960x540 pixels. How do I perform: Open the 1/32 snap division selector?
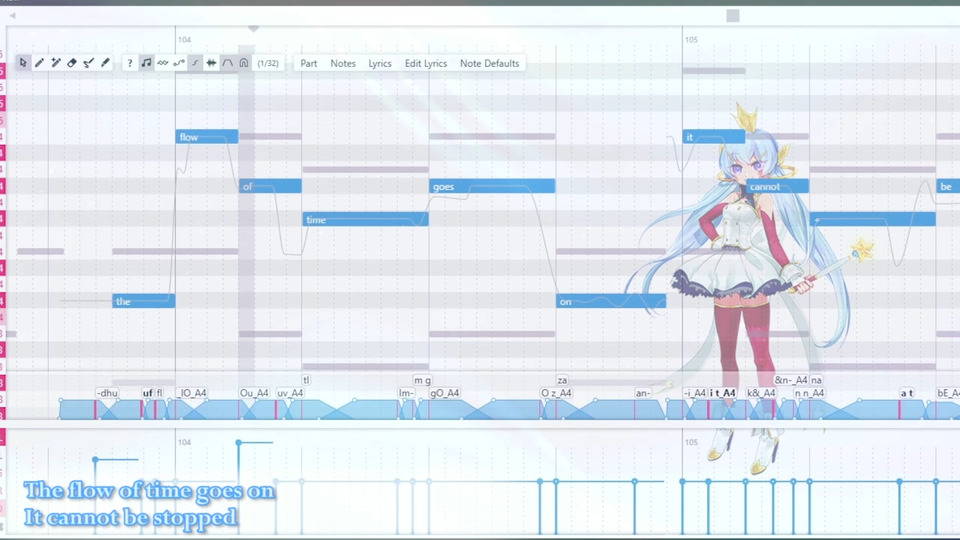[x=268, y=63]
